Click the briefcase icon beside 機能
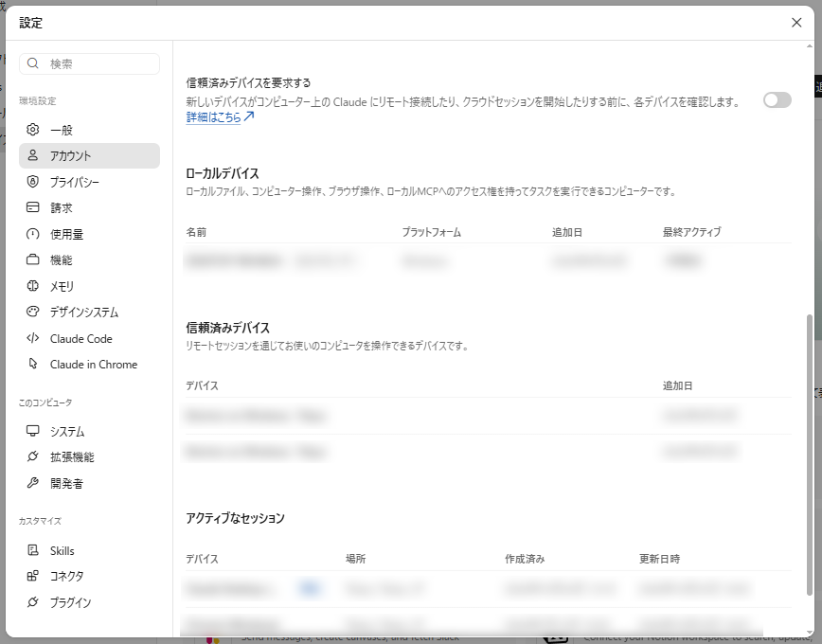The height and width of the screenshot is (644, 822). click(x=32, y=259)
